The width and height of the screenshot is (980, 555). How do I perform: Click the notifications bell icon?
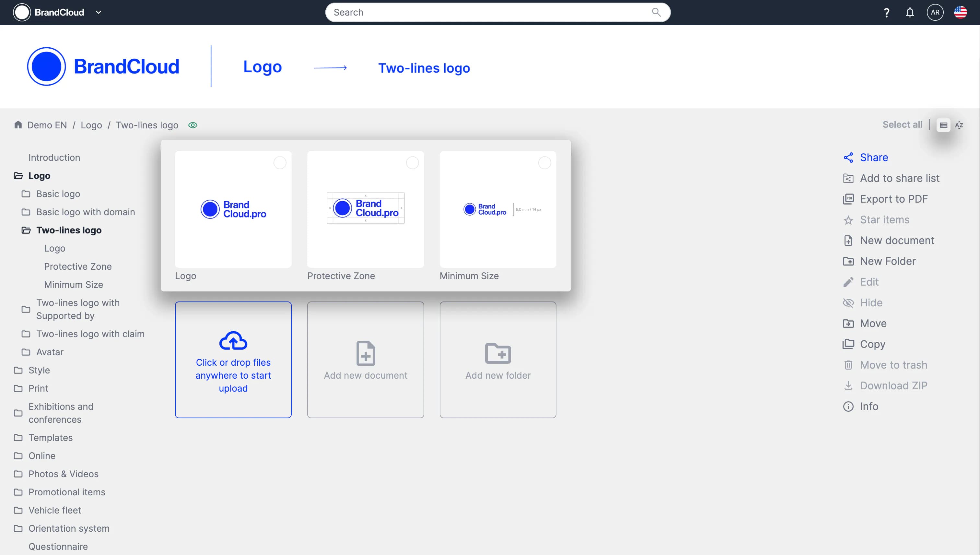909,13
